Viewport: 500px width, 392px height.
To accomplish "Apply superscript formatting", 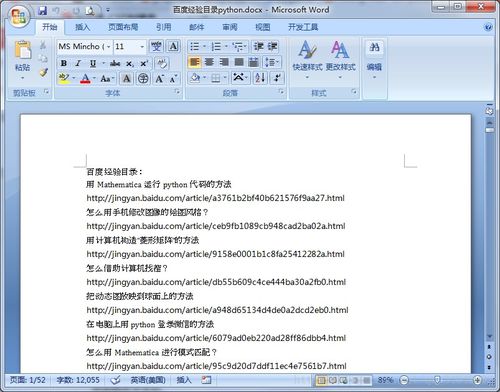I will click(144, 63).
